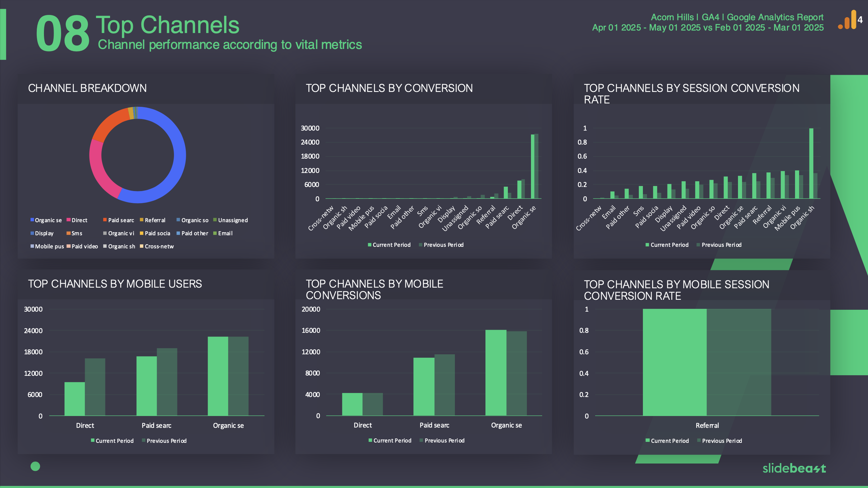Click the Channel performance according to vital metrics subtitle
Viewport: 868px width, 488px height.
(x=230, y=45)
